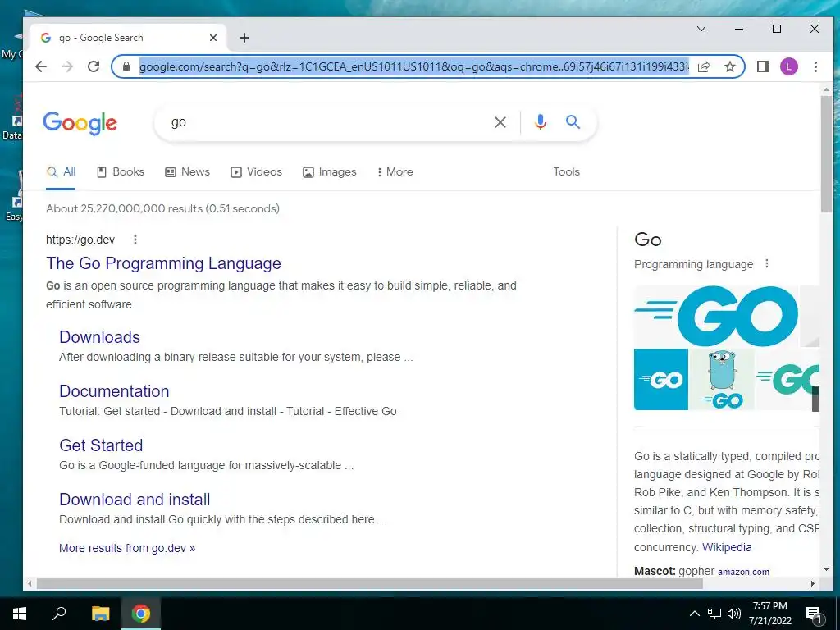840x630 pixels.
Task: Open network status tray icon
Action: coord(714,614)
